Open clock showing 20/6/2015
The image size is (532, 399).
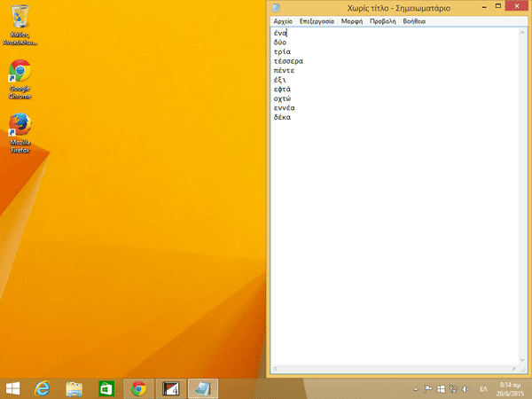point(511,389)
